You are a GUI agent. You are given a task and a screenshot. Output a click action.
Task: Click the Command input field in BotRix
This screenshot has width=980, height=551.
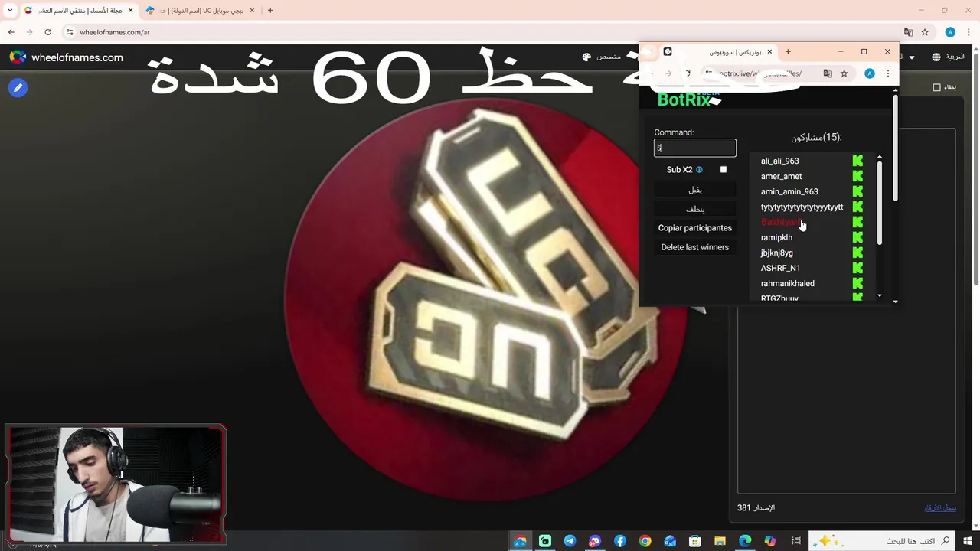tap(695, 148)
